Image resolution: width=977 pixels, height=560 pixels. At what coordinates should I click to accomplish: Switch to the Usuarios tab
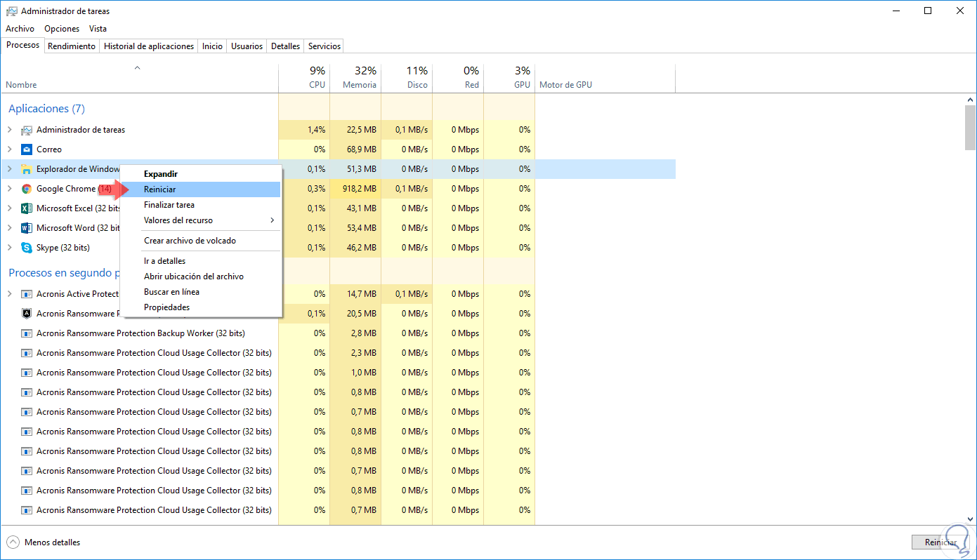[247, 46]
